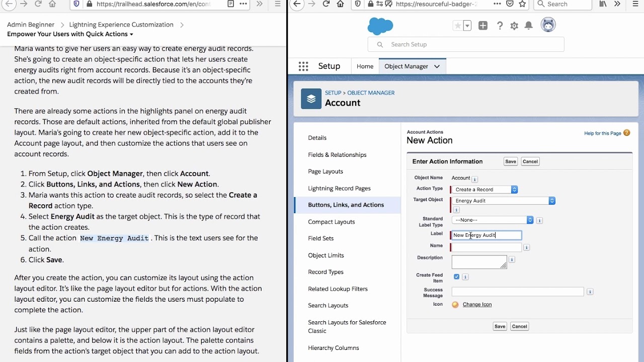Open the page actions ellipsis in the Salesforce URL bar

pyautogui.click(x=497, y=4)
